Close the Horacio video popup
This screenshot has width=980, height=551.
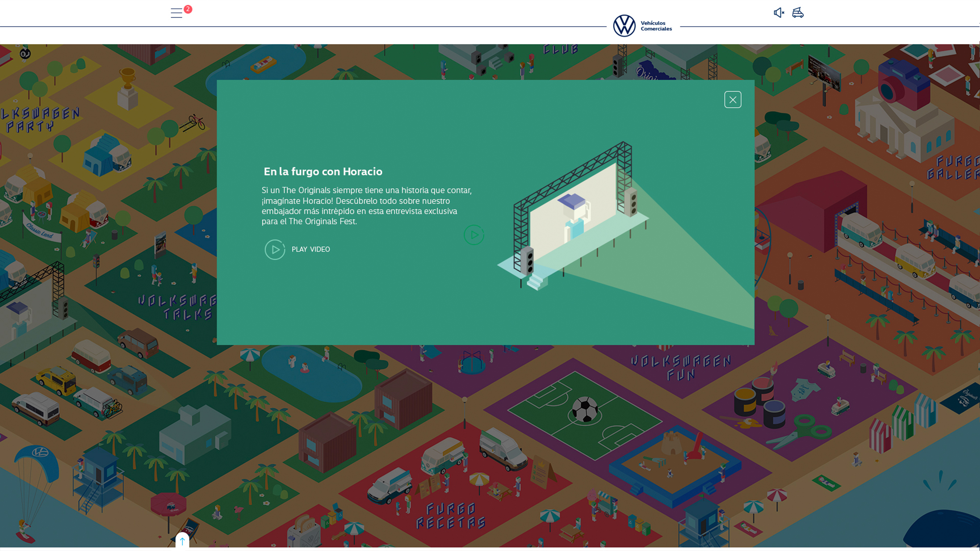coord(732,100)
